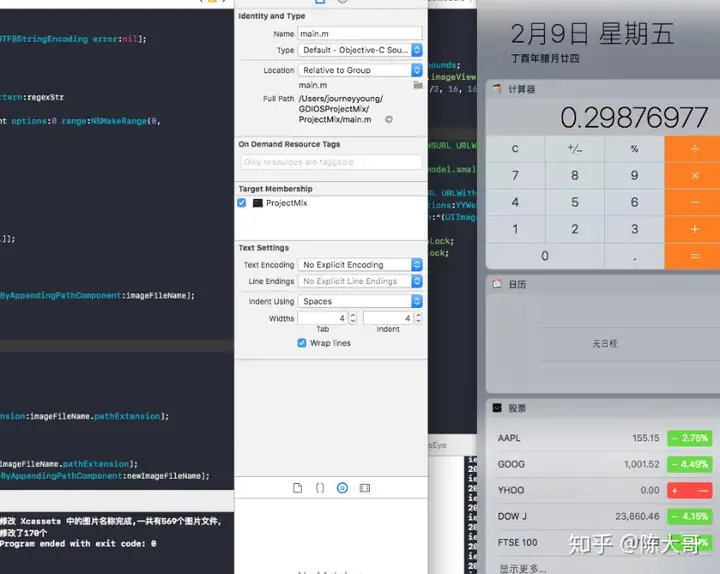Click calculator digit 8

(575, 175)
